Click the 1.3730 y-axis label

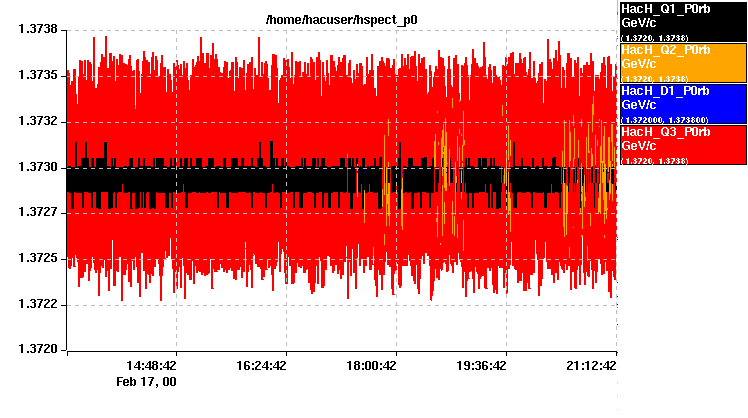click(37, 167)
